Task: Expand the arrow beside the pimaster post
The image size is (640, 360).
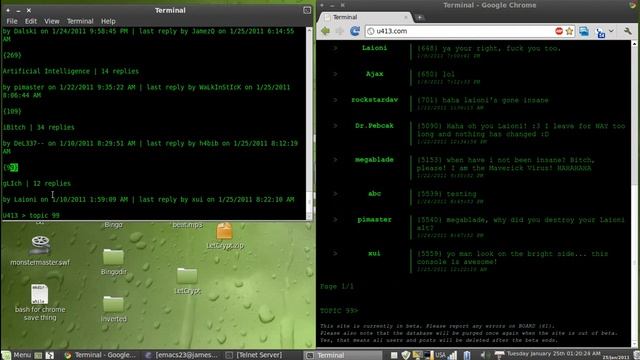Action: coord(335,220)
